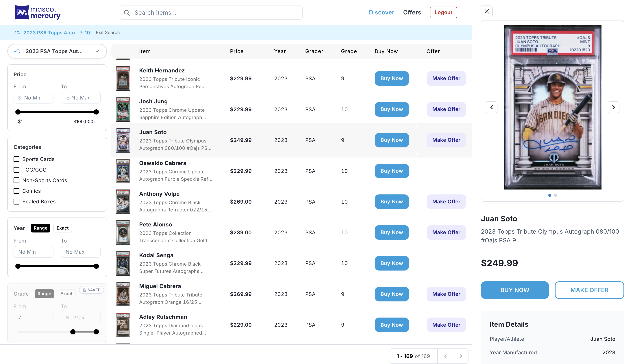The width and height of the screenshot is (633, 364).
Task: Open Juan Soto card thumbnail in list
Action: (x=123, y=140)
